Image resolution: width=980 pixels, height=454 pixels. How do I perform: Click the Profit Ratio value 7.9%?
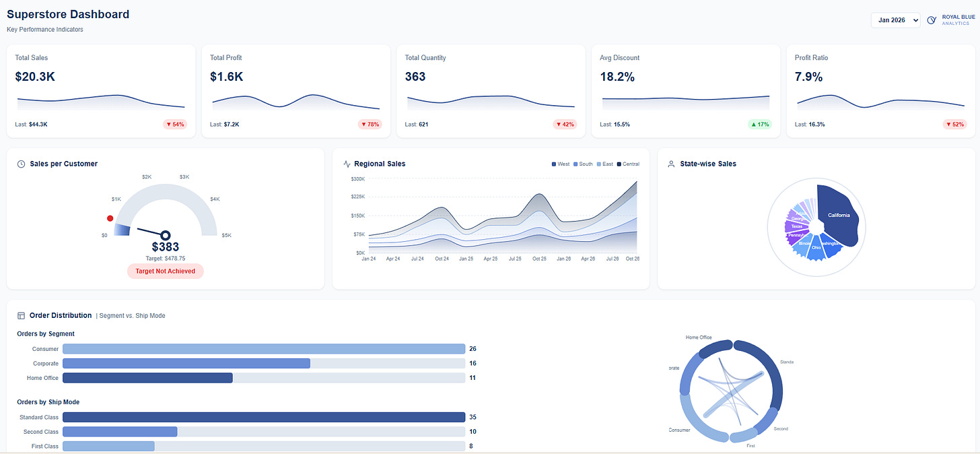click(x=809, y=77)
